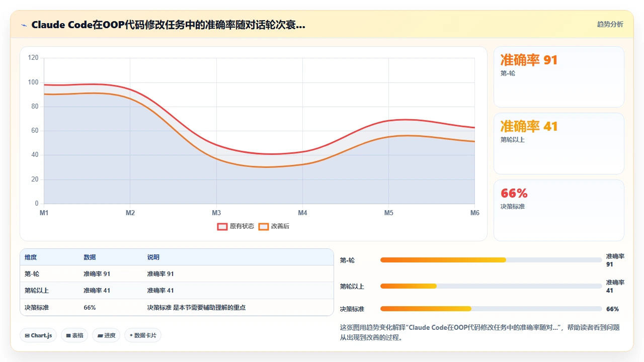Select the 数据卡片 tag chip
The height and width of the screenshot is (362, 644).
[143, 335]
